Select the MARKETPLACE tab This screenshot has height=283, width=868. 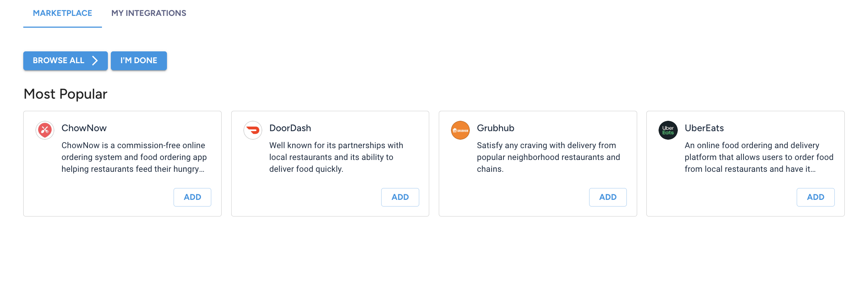pyautogui.click(x=62, y=13)
